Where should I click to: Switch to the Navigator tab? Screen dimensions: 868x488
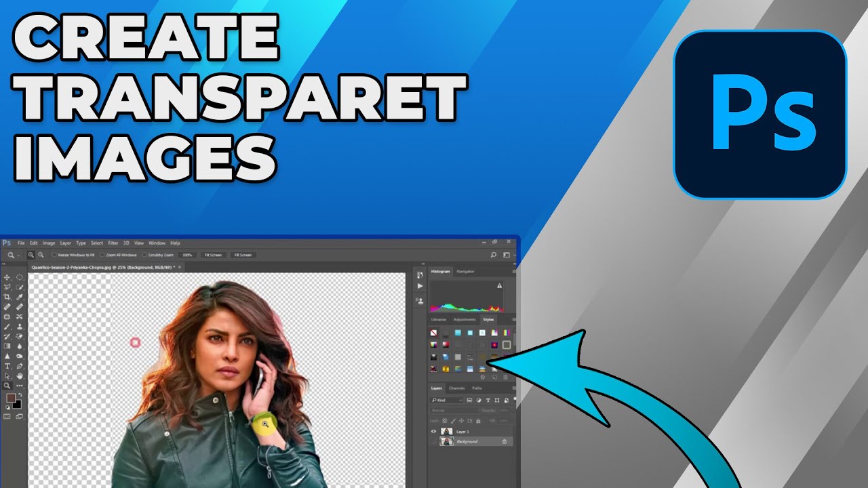coord(465,272)
